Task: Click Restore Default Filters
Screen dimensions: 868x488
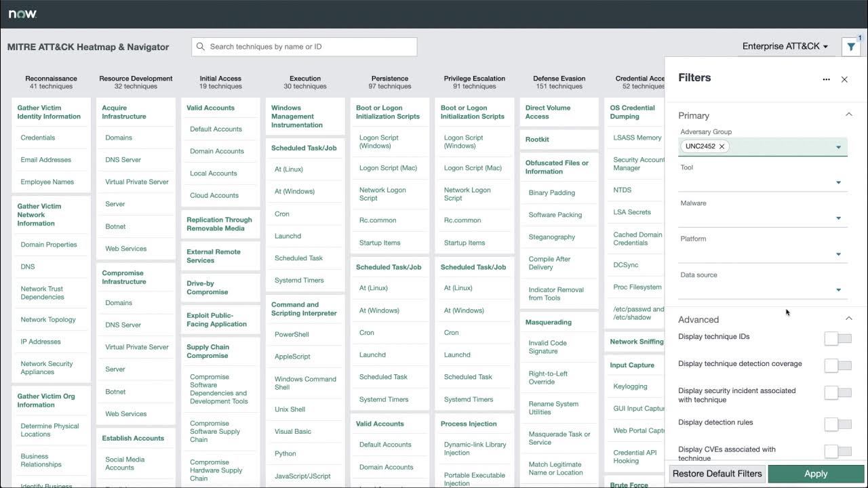Action: point(717,473)
